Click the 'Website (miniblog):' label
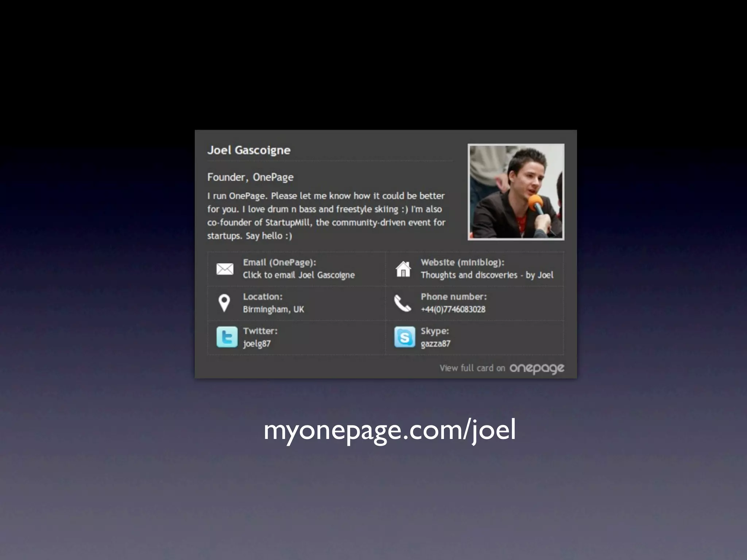The height and width of the screenshot is (560, 747). [x=462, y=262]
